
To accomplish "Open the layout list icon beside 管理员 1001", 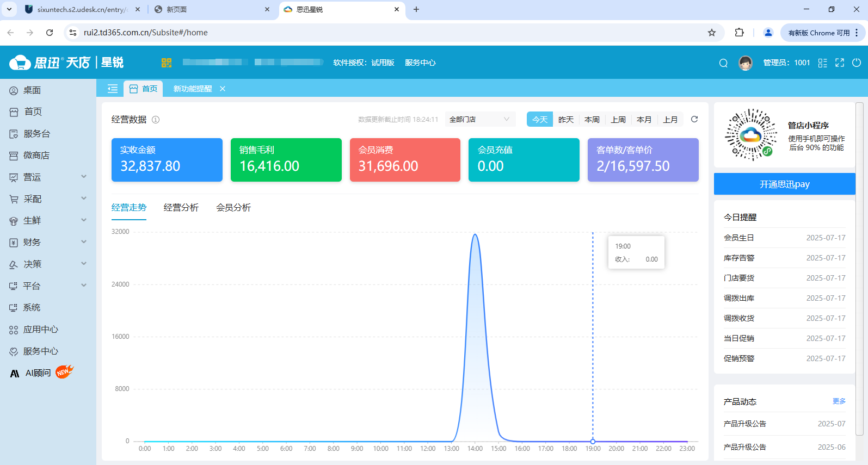I will [x=823, y=63].
